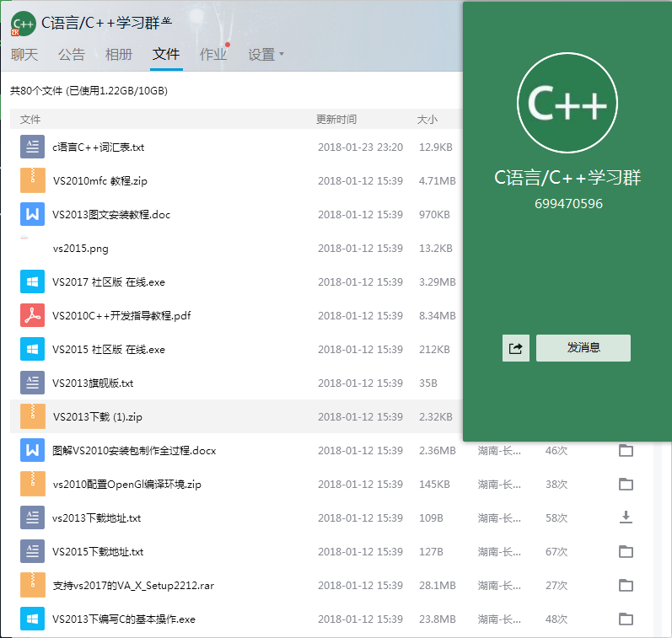This screenshot has height=638, width=672.
Task: Click the exe icon of VS2013下编写C的基本操作.exe
Action: coord(33,619)
